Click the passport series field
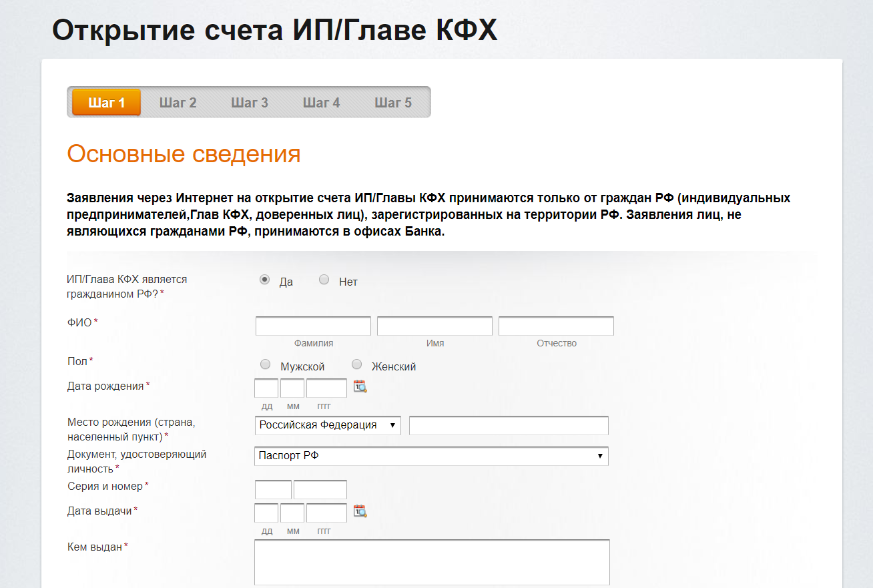873x588 pixels. (273, 489)
